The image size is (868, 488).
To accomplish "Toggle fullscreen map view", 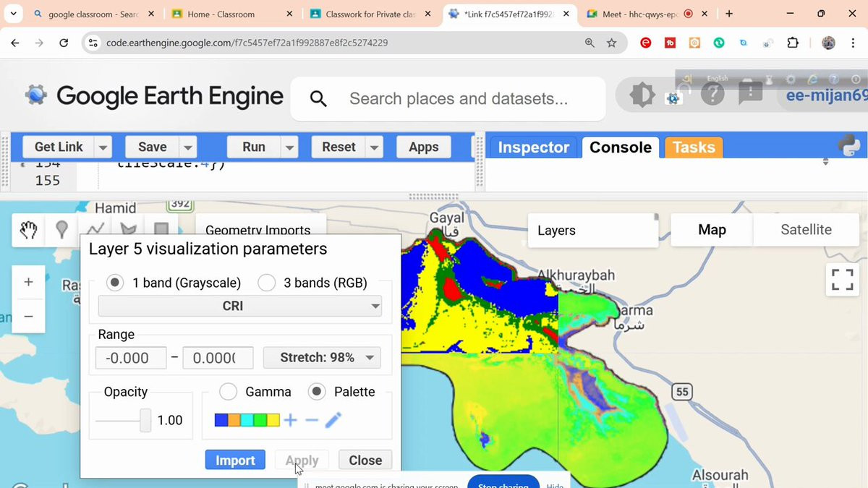I will coord(842,279).
